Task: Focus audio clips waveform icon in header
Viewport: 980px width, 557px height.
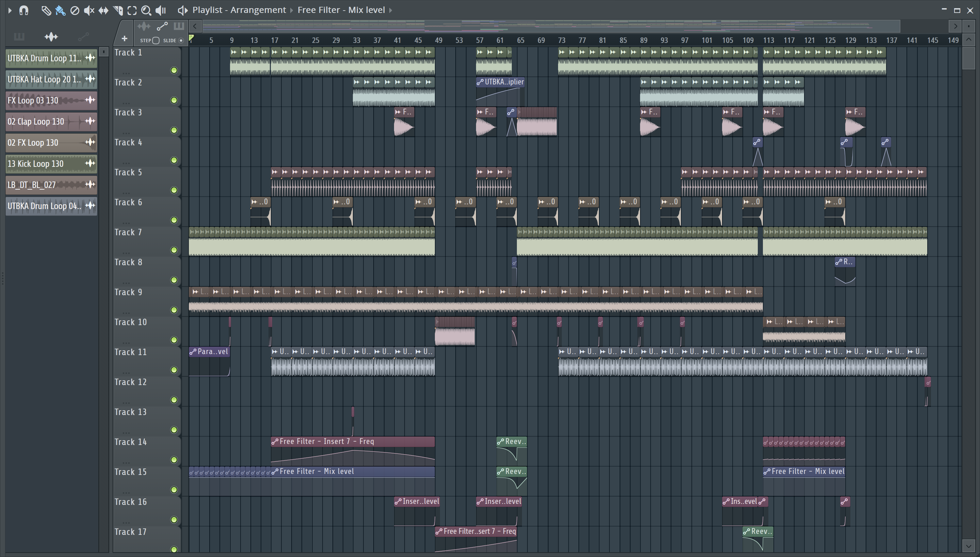Action: pyautogui.click(x=144, y=26)
